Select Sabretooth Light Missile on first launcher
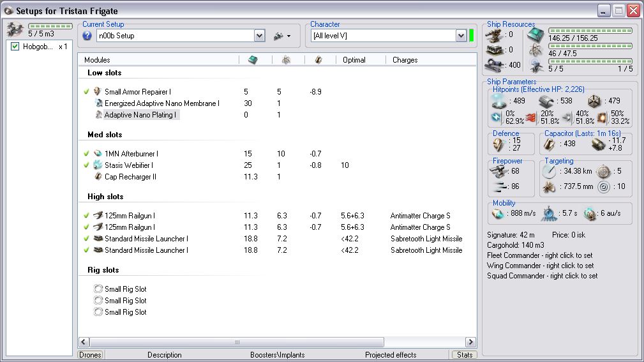This screenshot has height=362, width=644. tap(426, 239)
